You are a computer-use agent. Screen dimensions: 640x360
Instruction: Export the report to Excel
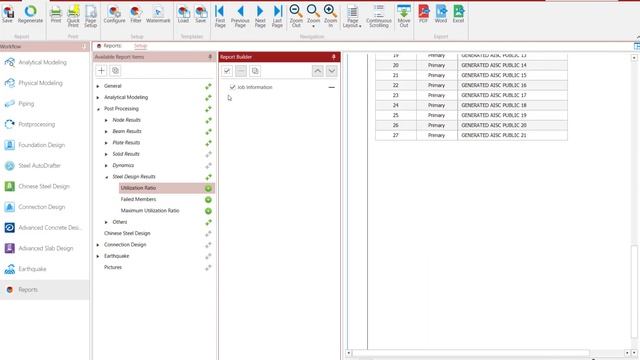click(458, 14)
